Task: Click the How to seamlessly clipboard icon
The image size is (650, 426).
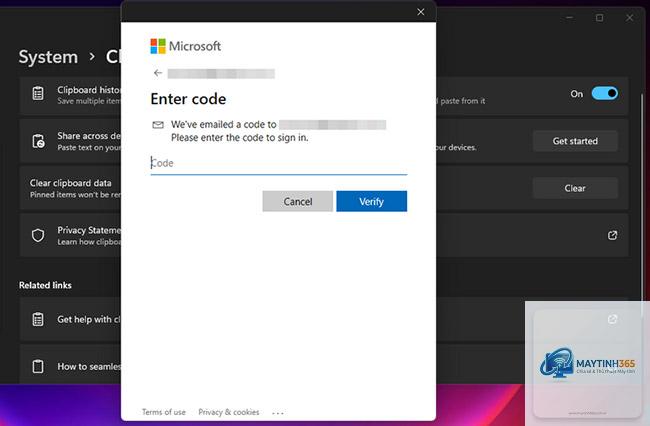Action: [x=38, y=366]
